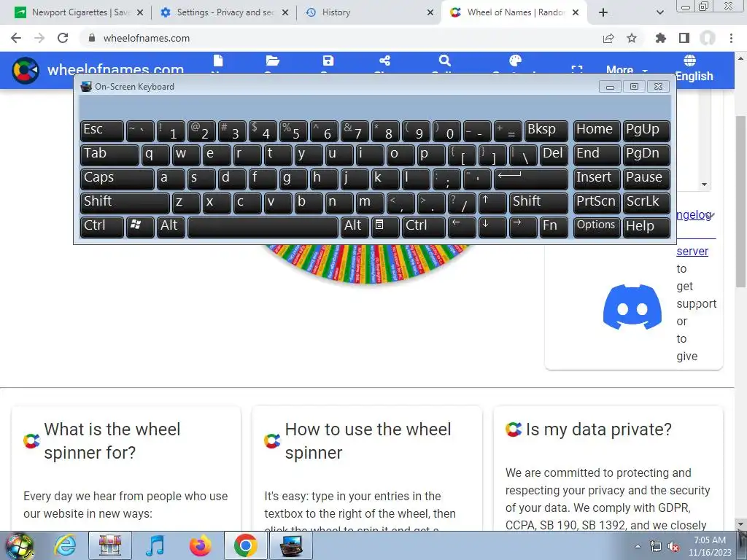This screenshot has height=560, width=747.
Task: Click Windows logo key on On-Screen Keyboard
Action: coord(140,227)
